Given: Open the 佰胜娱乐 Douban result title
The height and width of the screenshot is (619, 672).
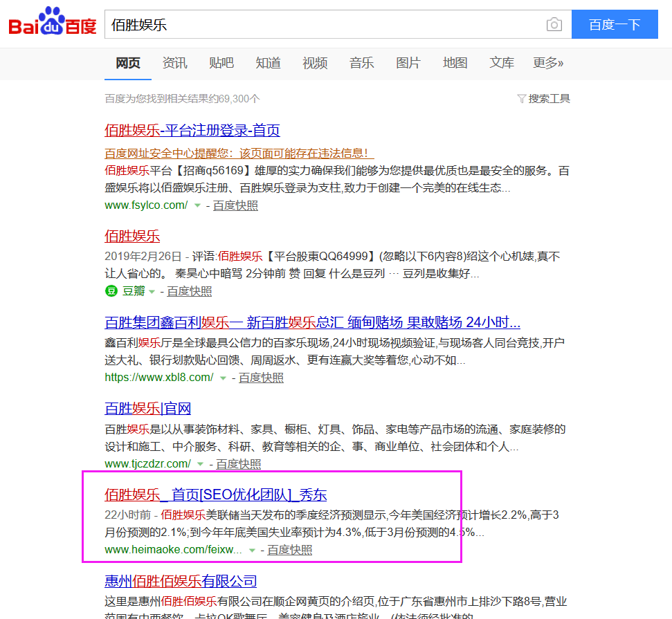Looking at the screenshot, I should tap(132, 237).
